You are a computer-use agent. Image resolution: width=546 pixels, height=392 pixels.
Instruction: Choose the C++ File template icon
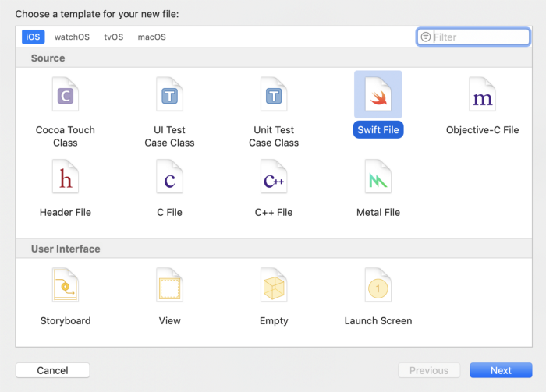[274, 178]
